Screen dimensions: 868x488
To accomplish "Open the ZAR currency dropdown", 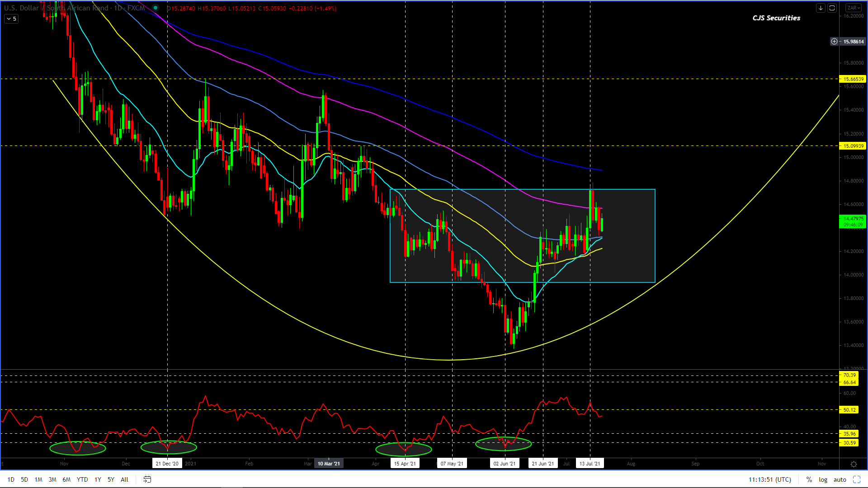I will pyautogui.click(x=854, y=8).
